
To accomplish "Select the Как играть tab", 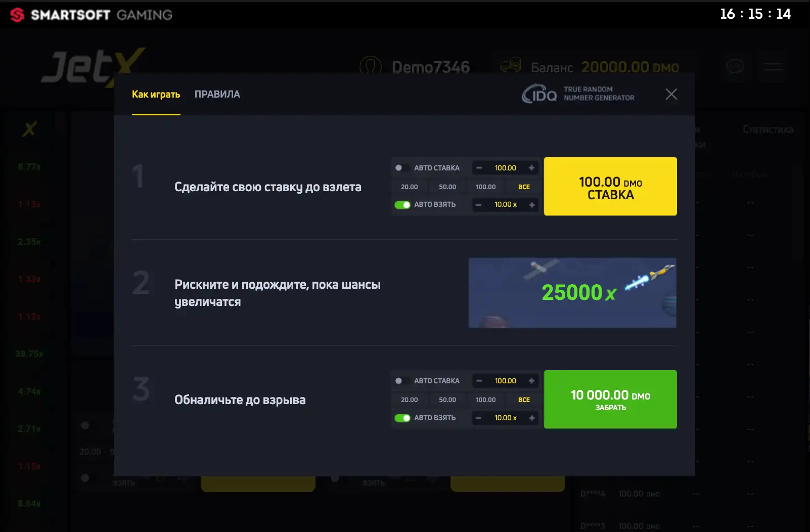I will (156, 94).
